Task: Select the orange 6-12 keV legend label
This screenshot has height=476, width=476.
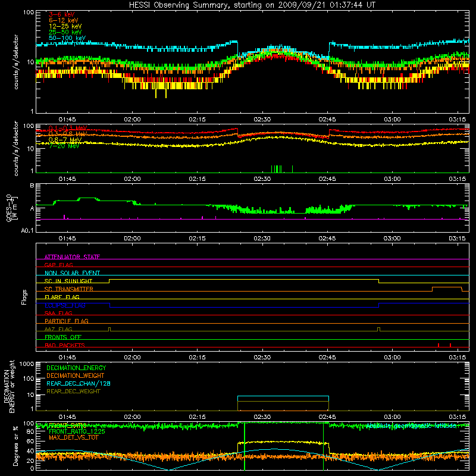Action: click(64, 20)
